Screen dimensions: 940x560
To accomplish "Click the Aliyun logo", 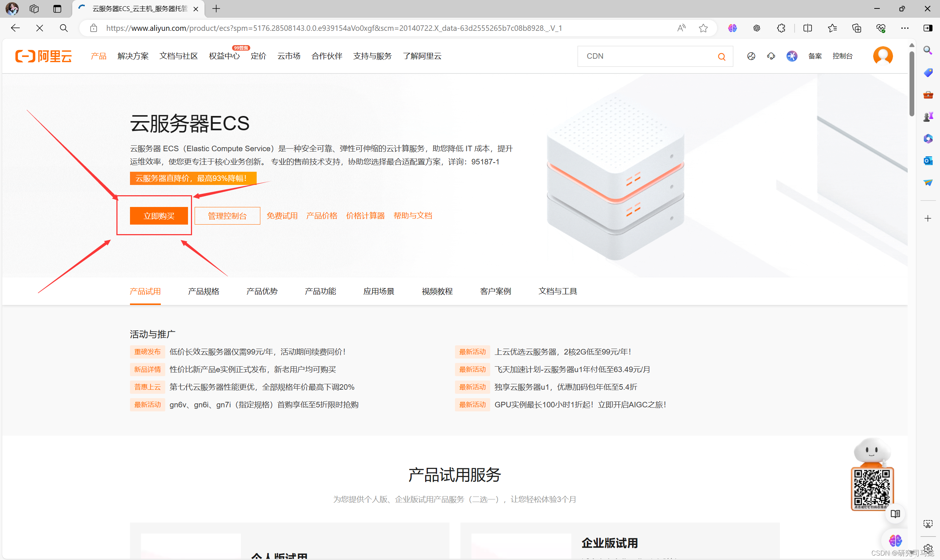I will [x=43, y=56].
